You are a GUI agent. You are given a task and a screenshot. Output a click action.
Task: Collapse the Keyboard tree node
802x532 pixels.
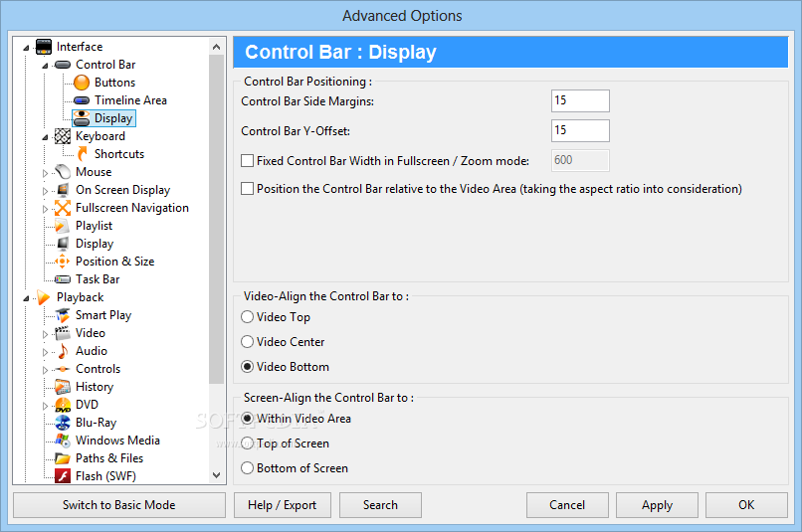coord(45,137)
